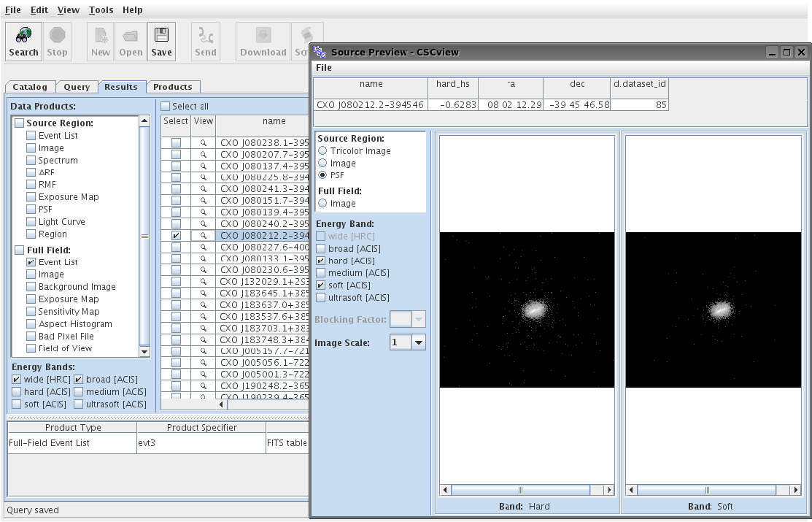Click the Stop toolbar icon
This screenshot has width=812, height=522.
[x=57, y=42]
